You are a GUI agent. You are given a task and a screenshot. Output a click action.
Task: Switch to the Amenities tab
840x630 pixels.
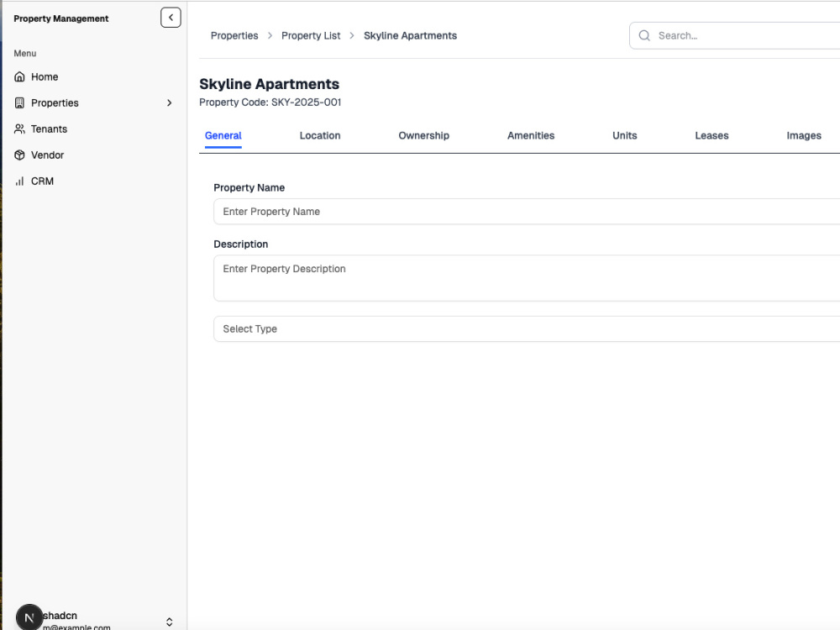531,135
